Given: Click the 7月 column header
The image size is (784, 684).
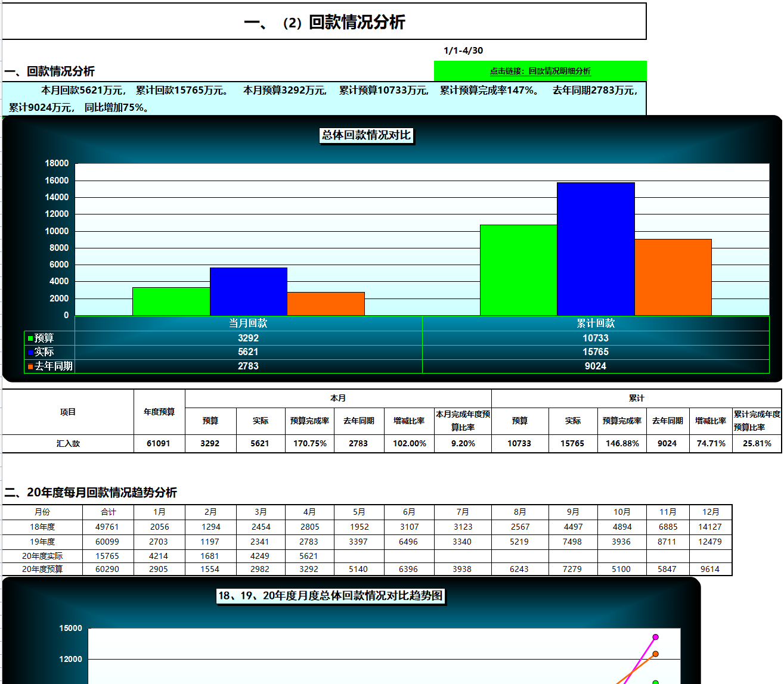Looking at the screenshot, I should tap(463, 512).
